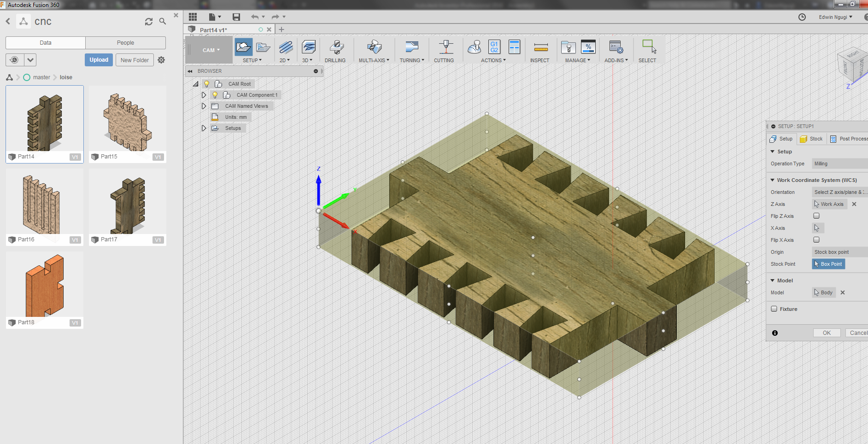Click the New Setup icon
The height and width of the screenshot is (444, 868).
coord(243,47)
